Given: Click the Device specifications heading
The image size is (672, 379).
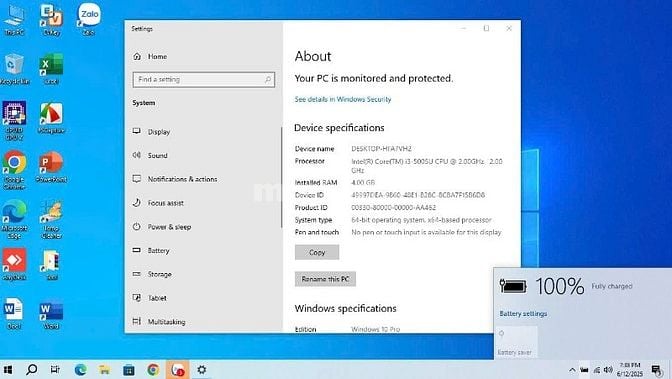Looking at the screenshot, I should pos(339,128).
